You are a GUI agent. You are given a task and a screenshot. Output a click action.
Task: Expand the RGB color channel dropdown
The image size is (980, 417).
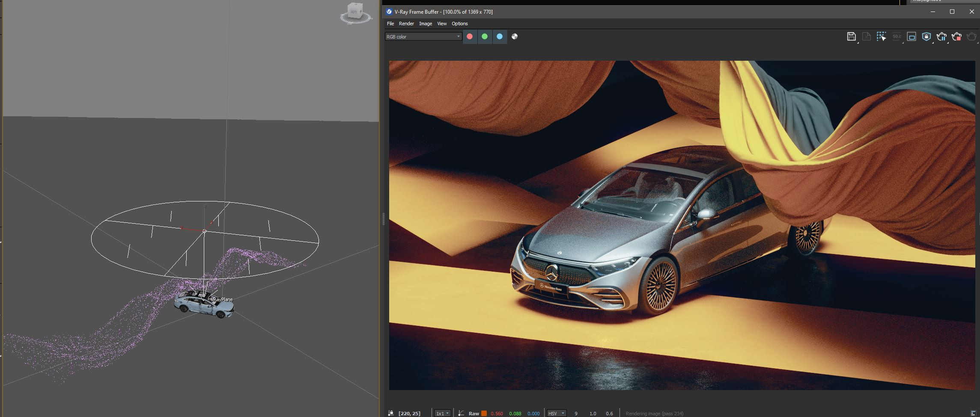(423, 37)
